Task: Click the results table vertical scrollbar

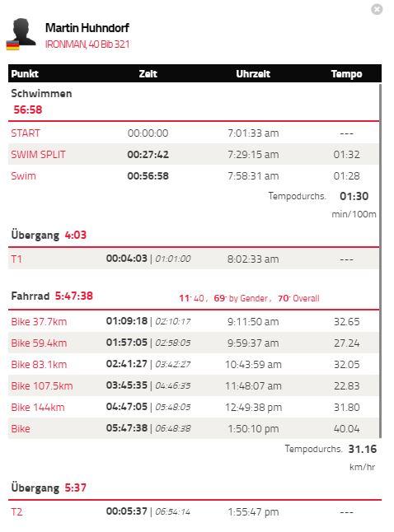Action: [380, 261]
